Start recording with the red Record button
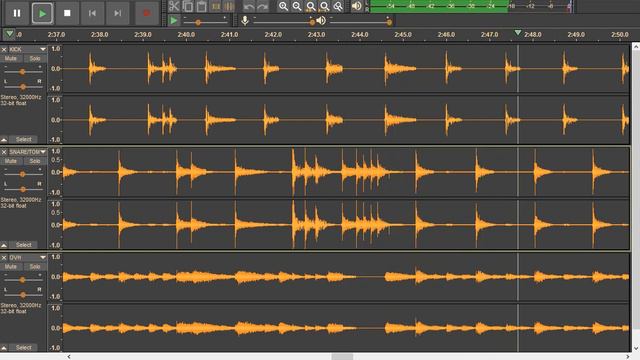This screenshot has height=360, width=640. coord(147,13)
